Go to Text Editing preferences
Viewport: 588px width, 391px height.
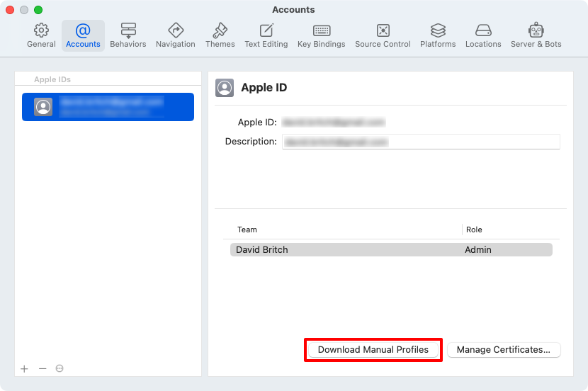point(266,36)
